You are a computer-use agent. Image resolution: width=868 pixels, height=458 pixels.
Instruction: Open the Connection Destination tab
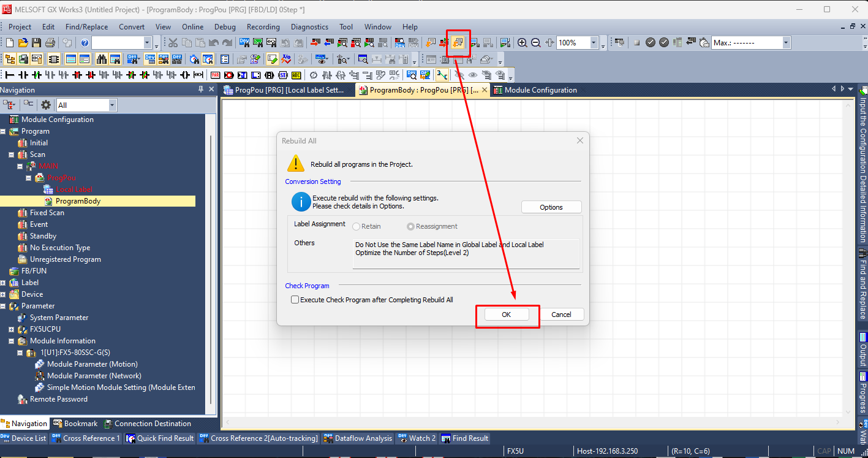click(x=148, y=424)
